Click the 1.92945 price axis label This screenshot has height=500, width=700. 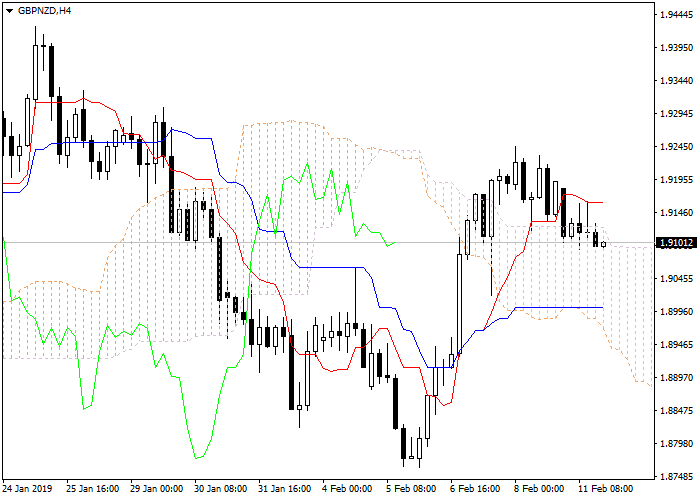pyautogui.click(x=677, y=114)
